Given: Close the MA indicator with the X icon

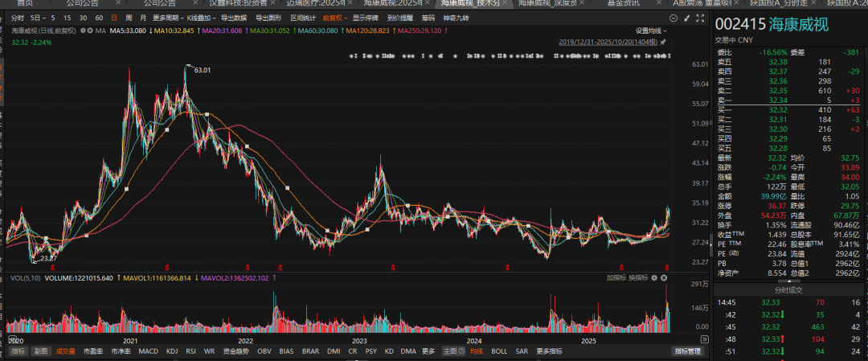Looking at the screenshot, I should pos(88,31).
